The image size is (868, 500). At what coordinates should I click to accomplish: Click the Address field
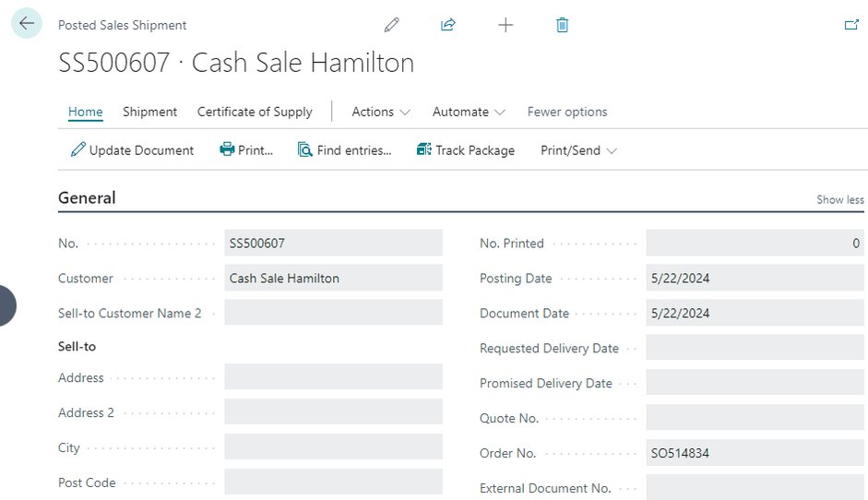coord(333,377)
